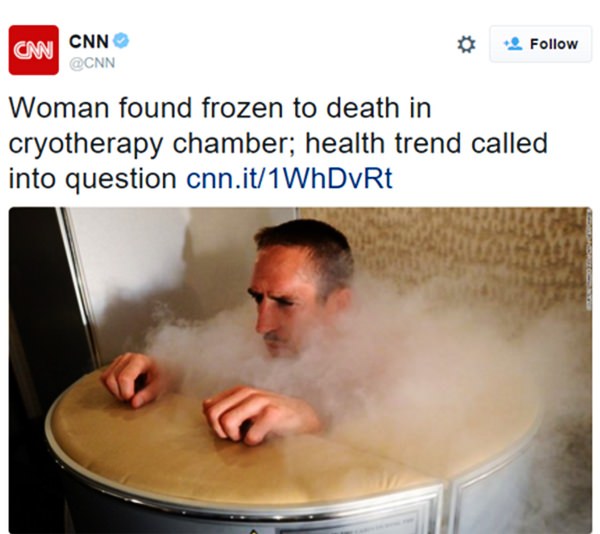Open the CNN display name profile link

[89, 41]
